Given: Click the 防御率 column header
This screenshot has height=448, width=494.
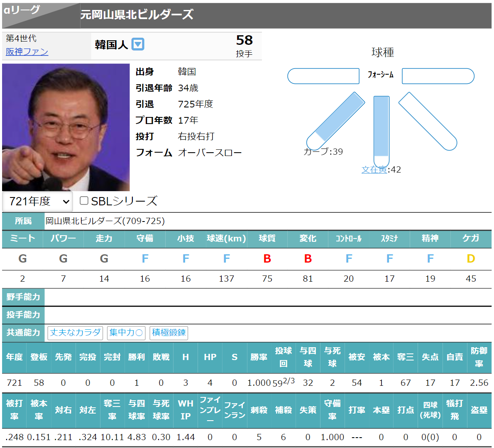Looking at the screenshot, I should coord(479,357).
